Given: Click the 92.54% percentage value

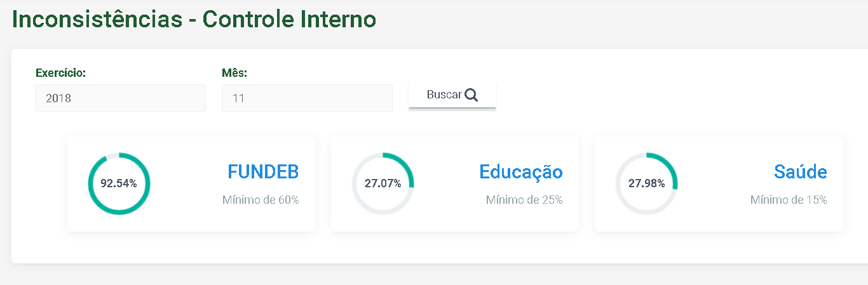Looking at the screenshot, I should coord(119,183).
